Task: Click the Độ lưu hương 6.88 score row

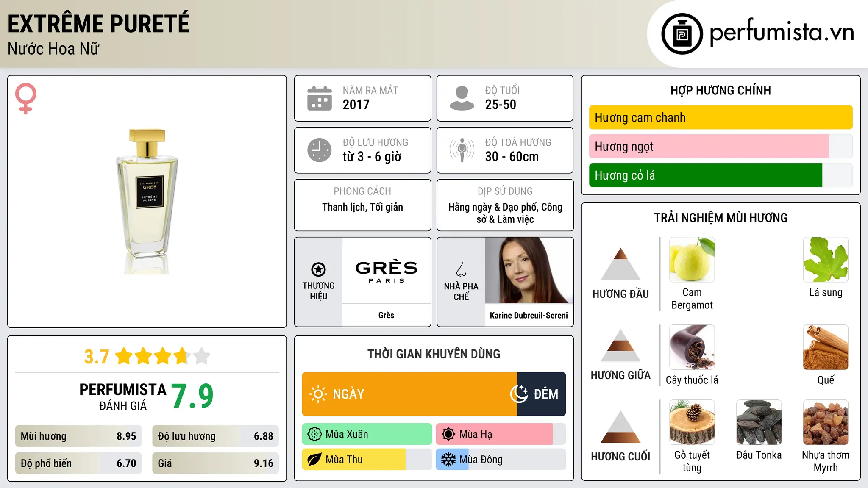Action: 216,436
